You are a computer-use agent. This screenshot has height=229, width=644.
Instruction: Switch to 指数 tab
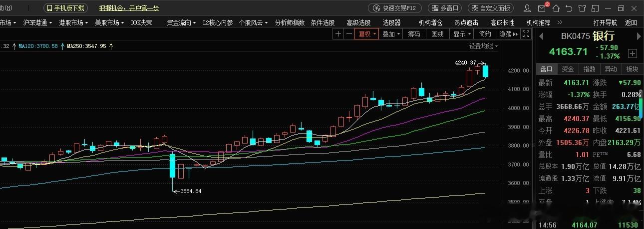tap(589, 69)
